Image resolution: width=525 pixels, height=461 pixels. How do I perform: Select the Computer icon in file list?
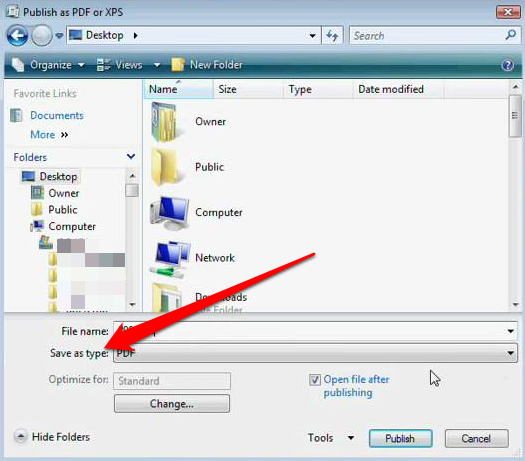coord(170,213)
